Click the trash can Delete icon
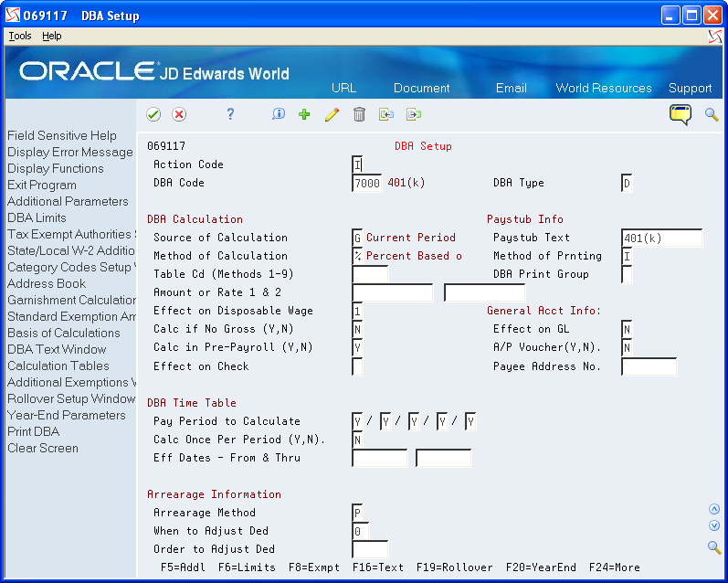The image size is (728, 583). [359, 114]
